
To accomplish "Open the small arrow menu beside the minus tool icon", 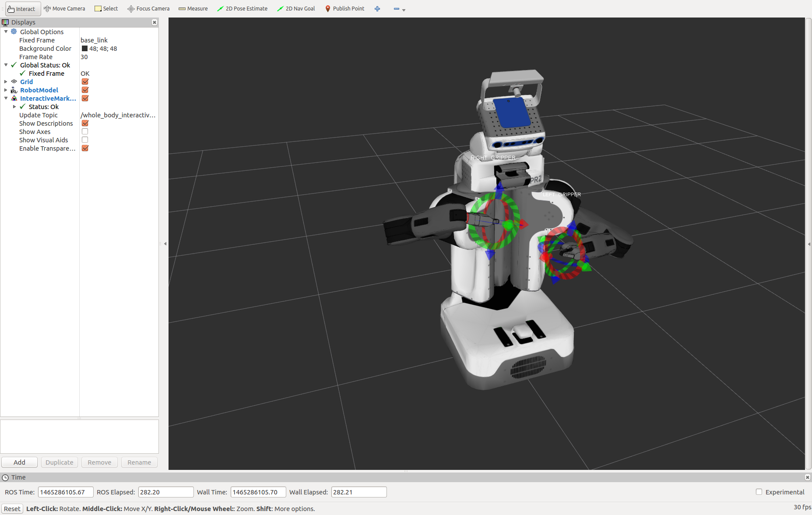I will [404, 10].
